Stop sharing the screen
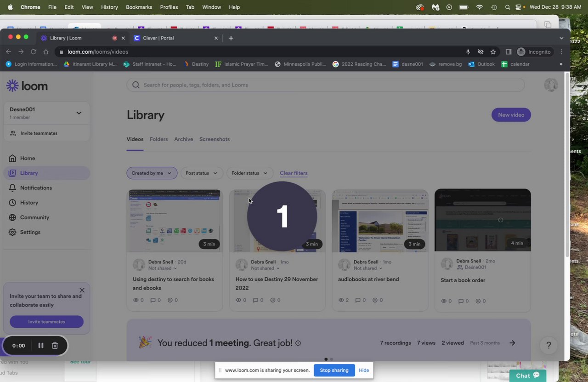This screenshot has width=588, height=382. [334, 371]
